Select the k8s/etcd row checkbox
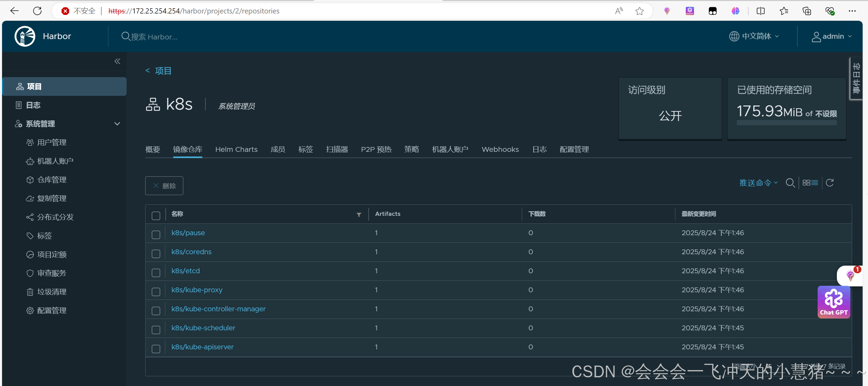 coord(156,273)
